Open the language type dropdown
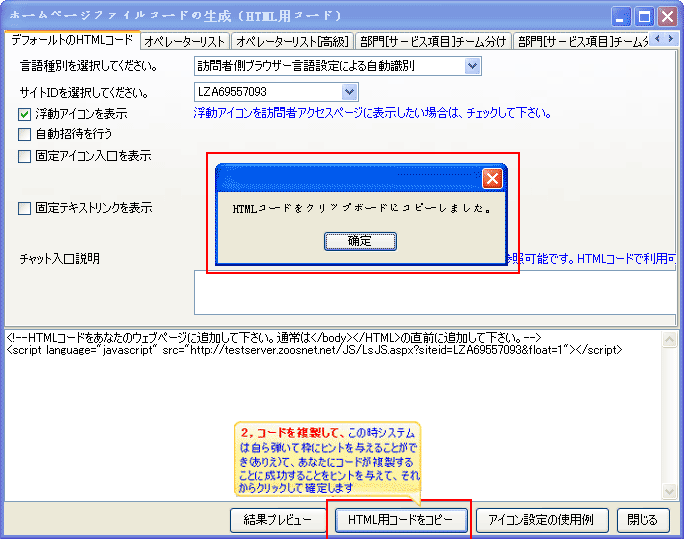 click(472, 66)
